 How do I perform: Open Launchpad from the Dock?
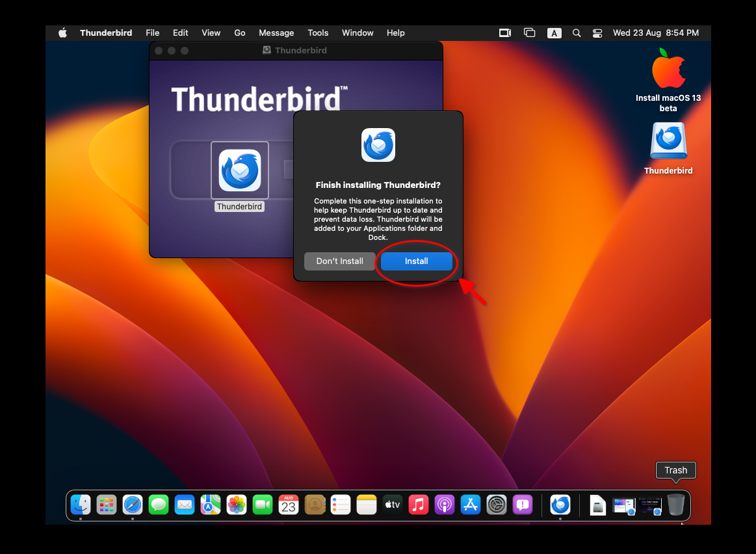107,505
